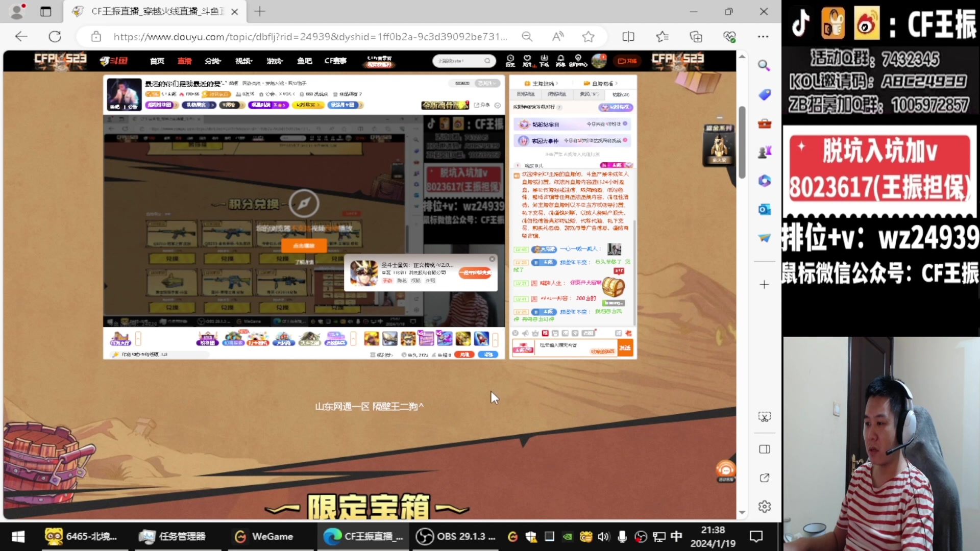980x551 pixels.
Task: Click the speaker volume icon in the system tray
Action: [604, 536]
